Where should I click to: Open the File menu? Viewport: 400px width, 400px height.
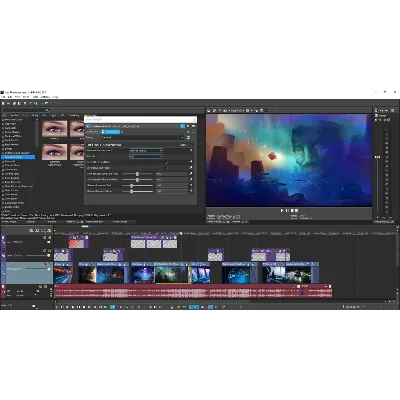[x=3, y=97]
